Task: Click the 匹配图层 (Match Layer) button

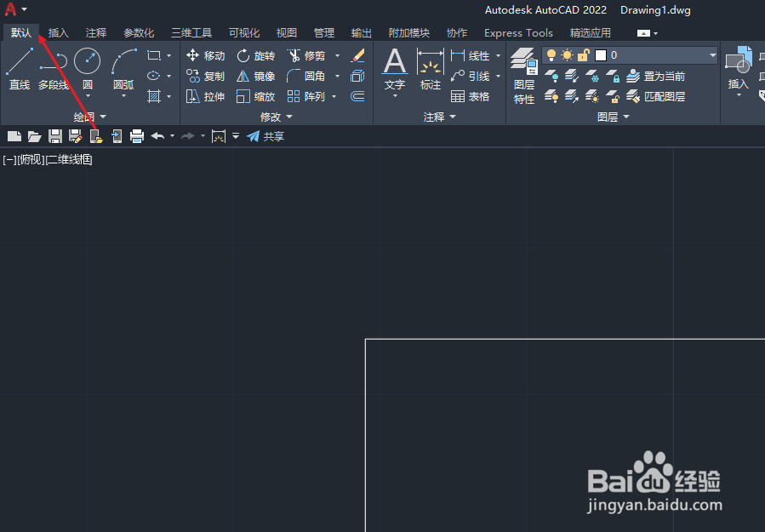Action: click(x=656, y=97)
